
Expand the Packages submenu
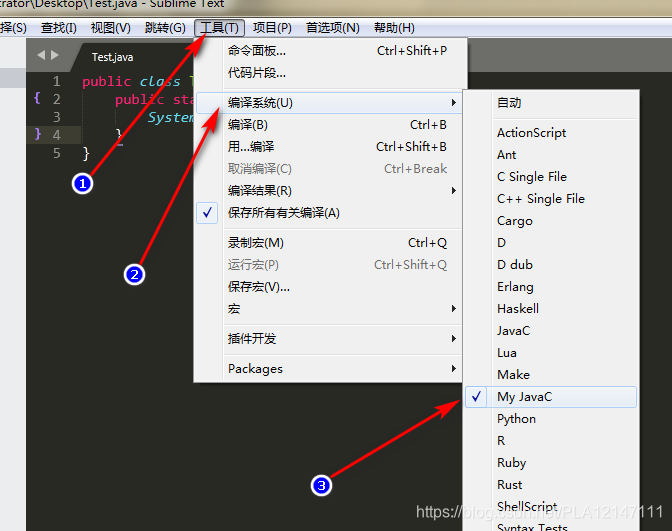click(329, 369)
